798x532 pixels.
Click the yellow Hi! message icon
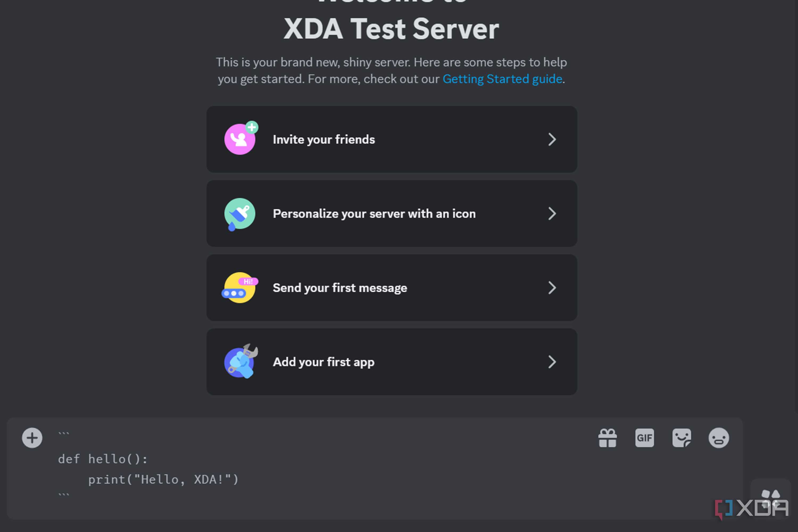(240, 288)
